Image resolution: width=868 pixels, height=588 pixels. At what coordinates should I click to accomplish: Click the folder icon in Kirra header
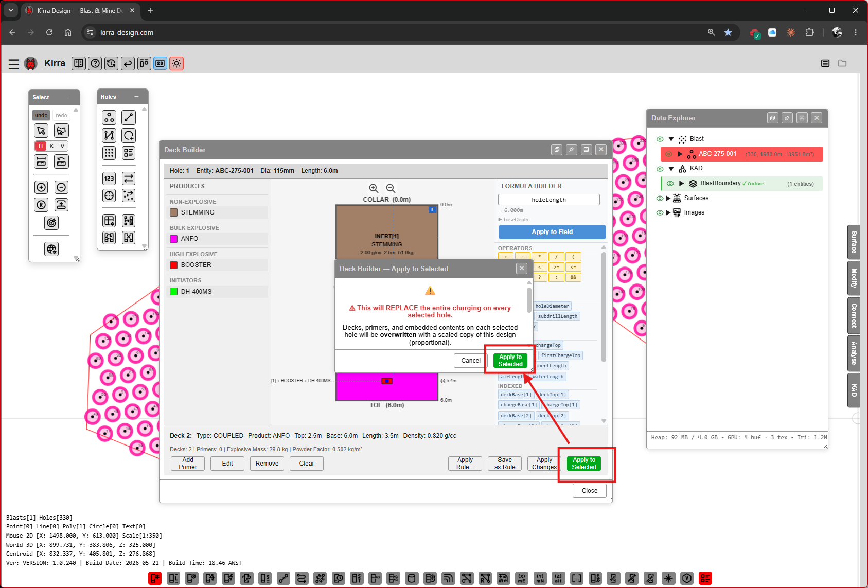(842, 63)
